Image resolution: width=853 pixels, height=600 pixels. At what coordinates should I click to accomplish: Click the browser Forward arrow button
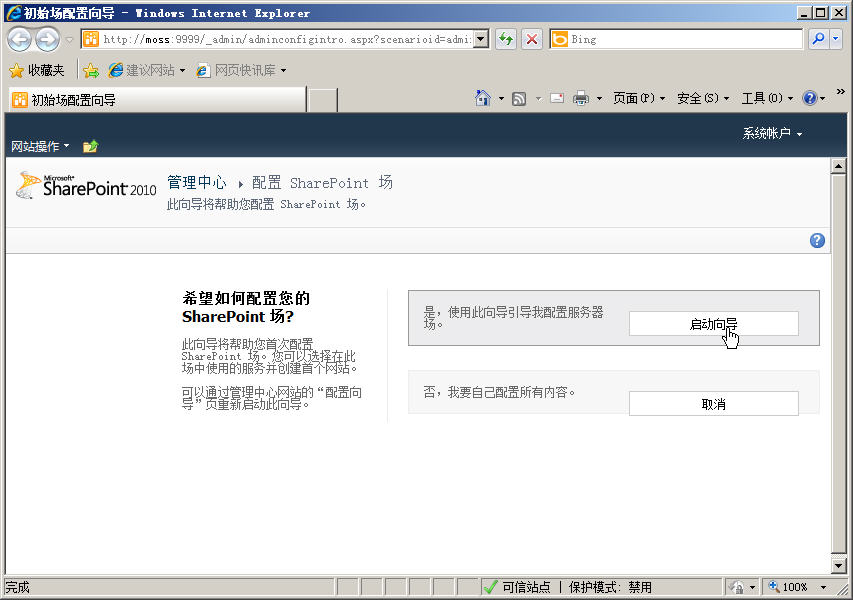coord(48,39)
